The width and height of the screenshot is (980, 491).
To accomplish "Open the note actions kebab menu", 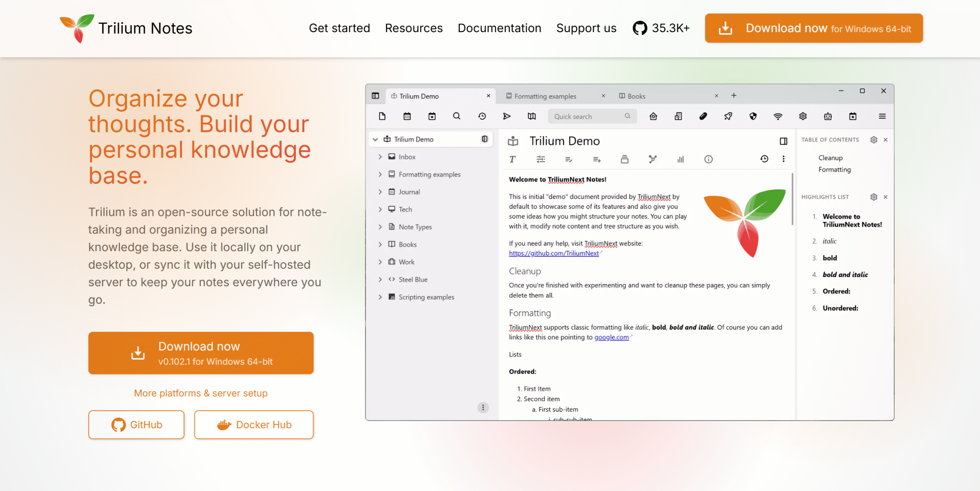I will click(x=784, y=159).
